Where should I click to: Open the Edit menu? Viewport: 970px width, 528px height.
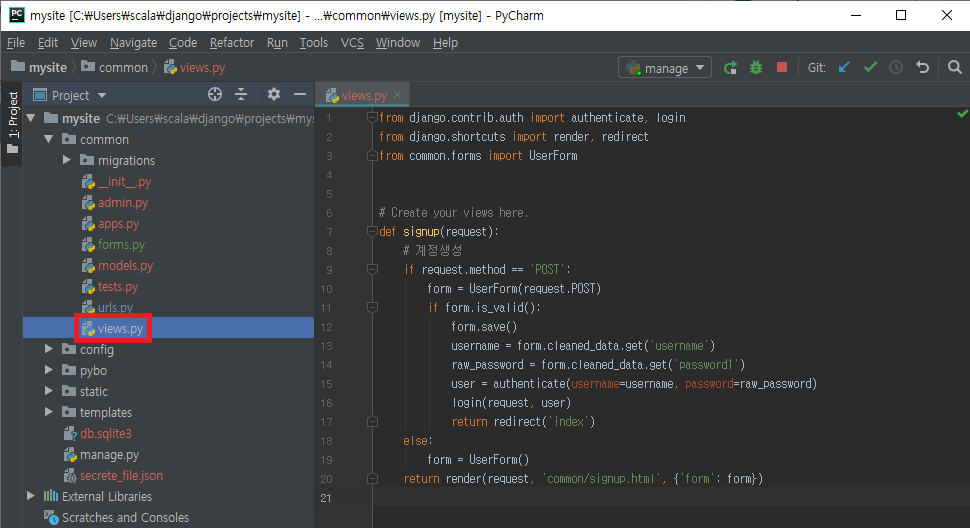[48, 43]
